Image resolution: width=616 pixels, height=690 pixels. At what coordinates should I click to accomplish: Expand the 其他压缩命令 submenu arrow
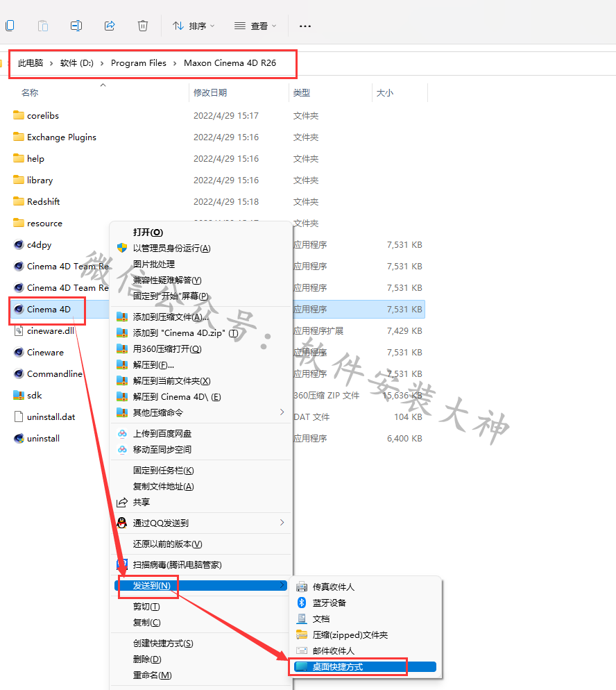[x=282, y=412]
